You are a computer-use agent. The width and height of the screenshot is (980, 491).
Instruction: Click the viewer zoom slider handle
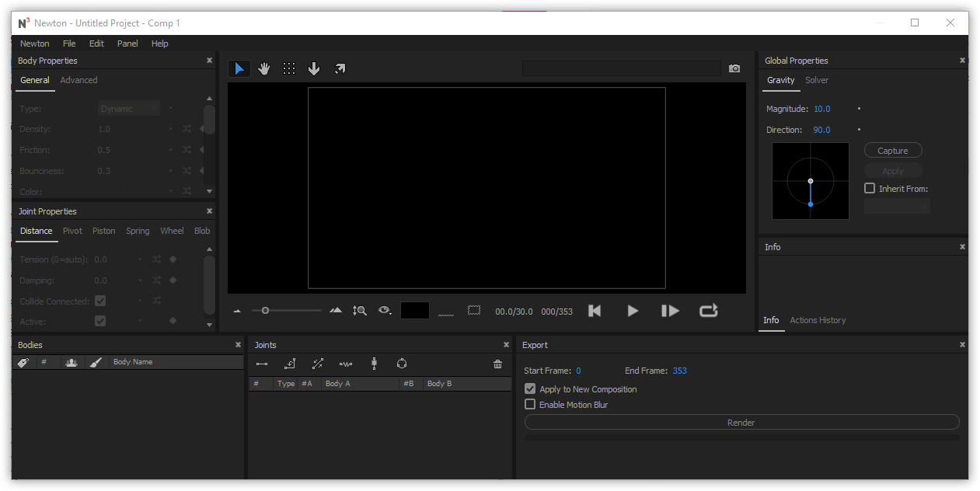point(266,311)
